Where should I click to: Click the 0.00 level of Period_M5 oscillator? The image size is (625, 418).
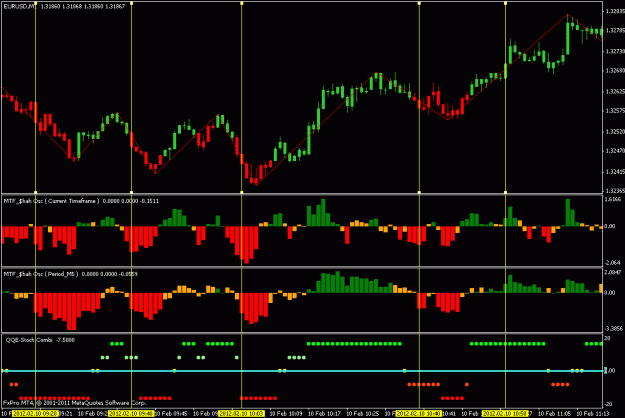pos(610,293)
